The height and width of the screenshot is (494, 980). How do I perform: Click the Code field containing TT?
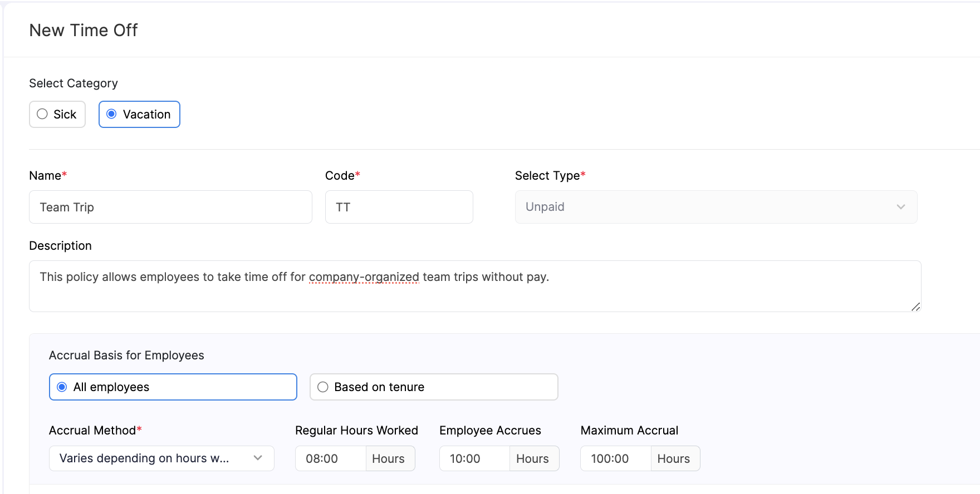click(399, 207)
